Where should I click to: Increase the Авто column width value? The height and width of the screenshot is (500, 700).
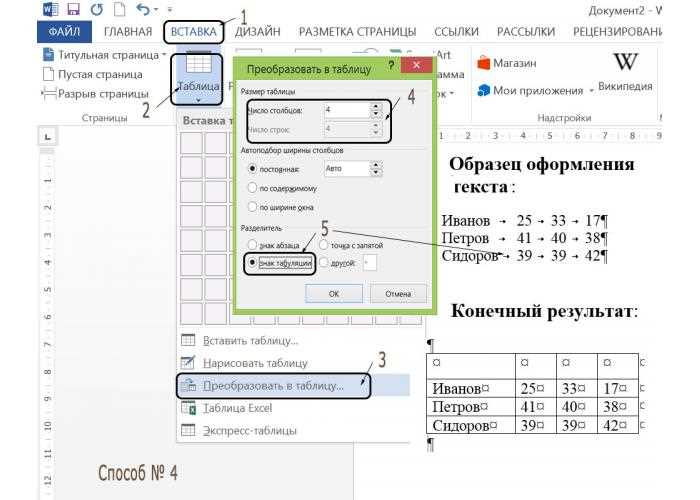[376, 165]
